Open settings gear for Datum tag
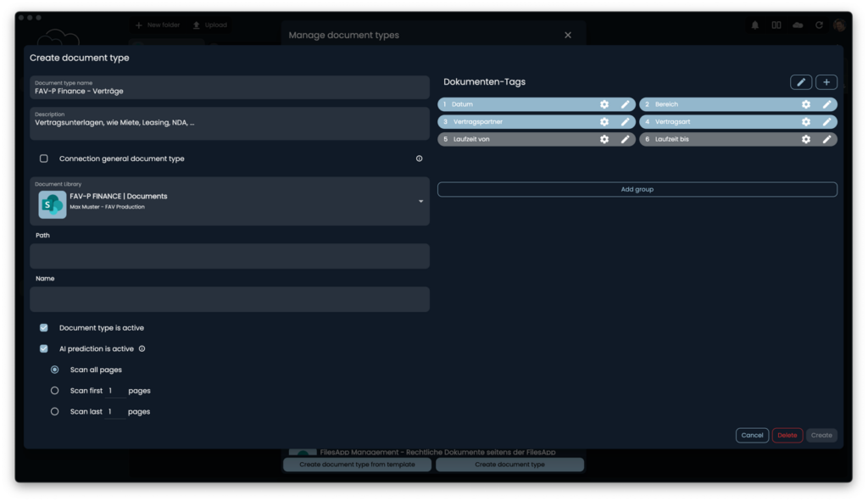Viewport: 868px width, 501px height. tap(604, 104)
